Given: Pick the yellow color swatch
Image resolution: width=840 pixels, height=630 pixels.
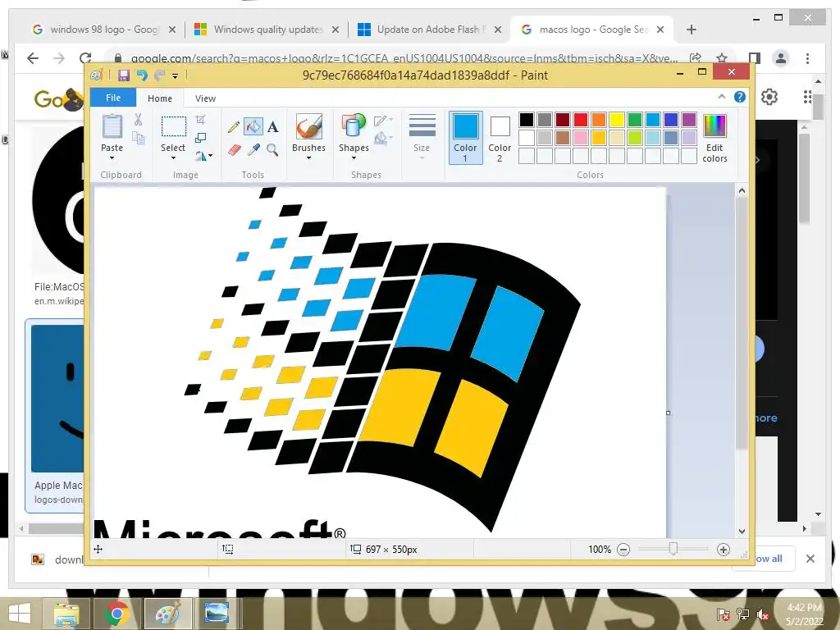Looking at the screenshot, I should click(617, 120).
